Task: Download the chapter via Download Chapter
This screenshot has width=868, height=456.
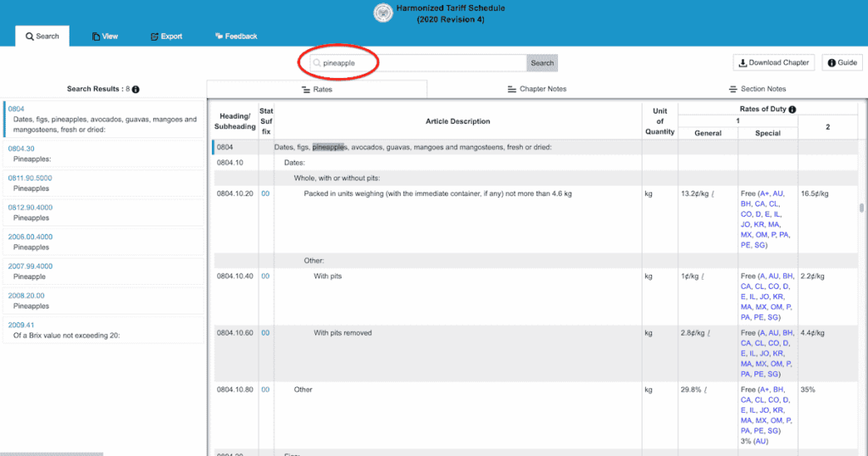Action: (x=774, y=63)
